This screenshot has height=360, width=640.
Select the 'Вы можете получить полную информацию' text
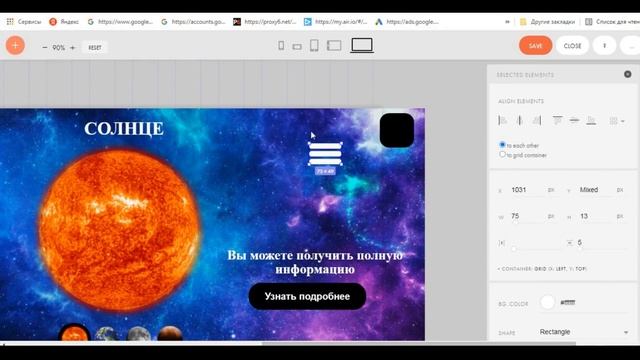315,262
